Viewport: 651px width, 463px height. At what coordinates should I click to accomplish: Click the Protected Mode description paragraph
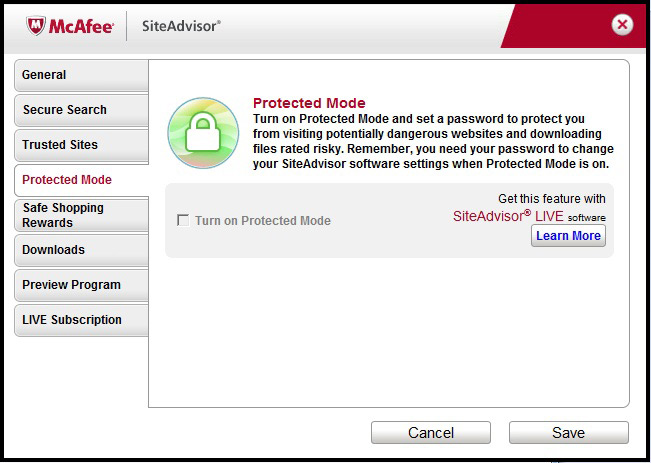433,141
